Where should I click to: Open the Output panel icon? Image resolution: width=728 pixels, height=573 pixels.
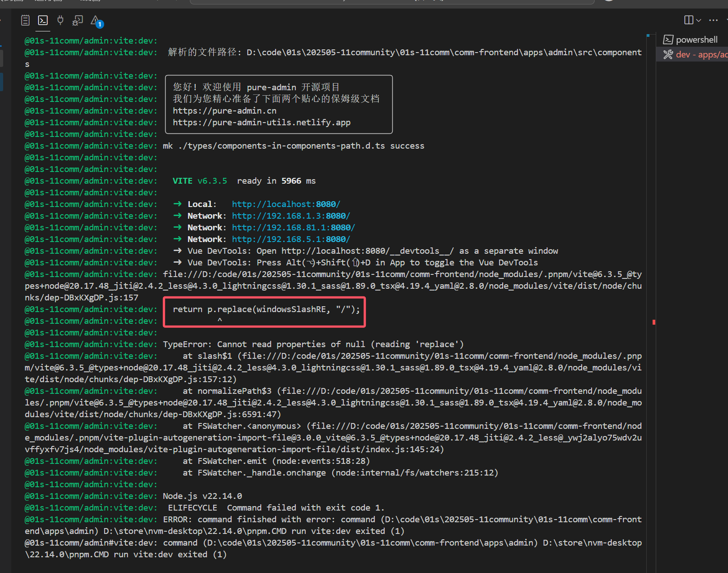(x=26, y=20)
